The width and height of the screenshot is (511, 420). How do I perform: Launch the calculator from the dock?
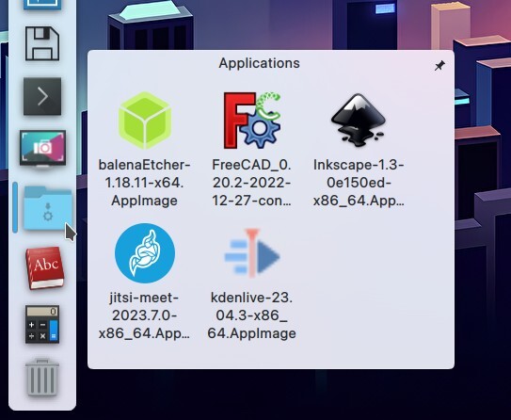(42, 324)
